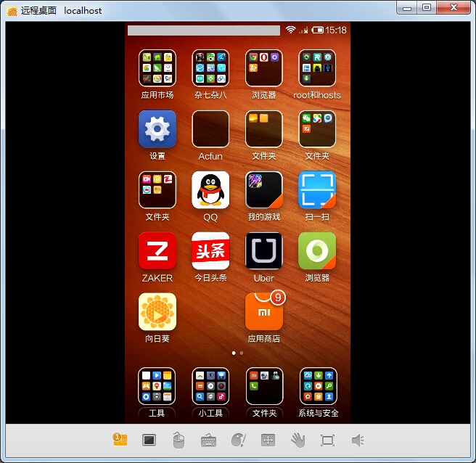Click the move arrows toolbar icon
476x463 pixels.
[x=268, y=441]
